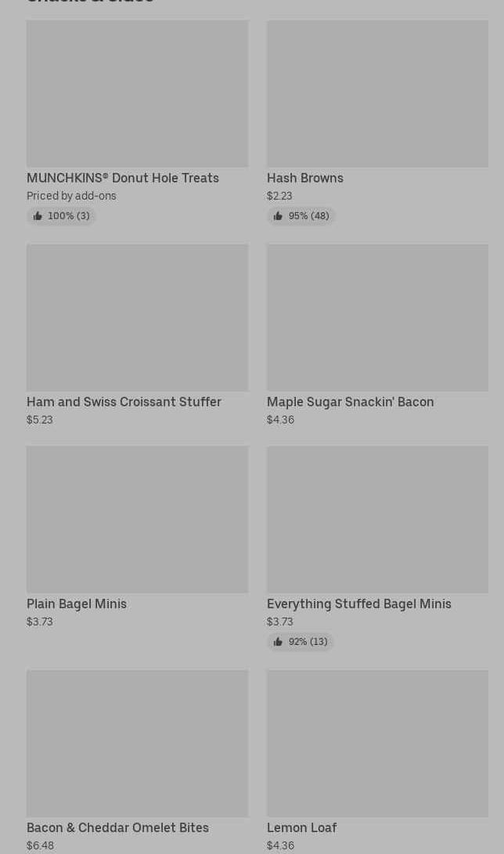Click thumbs-up icon on MUNCHKINS rating
The height and width of the screenshot is (854, 504).
[x=38, y=216]
